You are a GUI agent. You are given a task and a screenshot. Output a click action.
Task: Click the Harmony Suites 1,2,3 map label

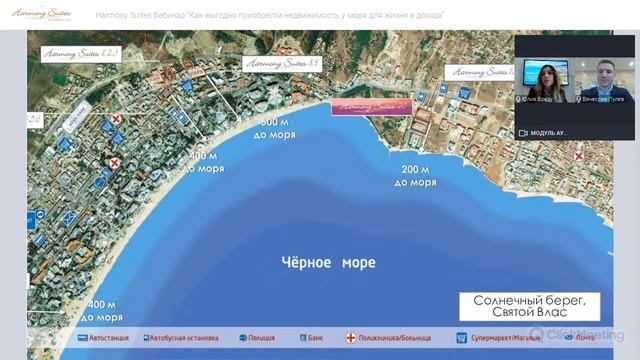81,54
